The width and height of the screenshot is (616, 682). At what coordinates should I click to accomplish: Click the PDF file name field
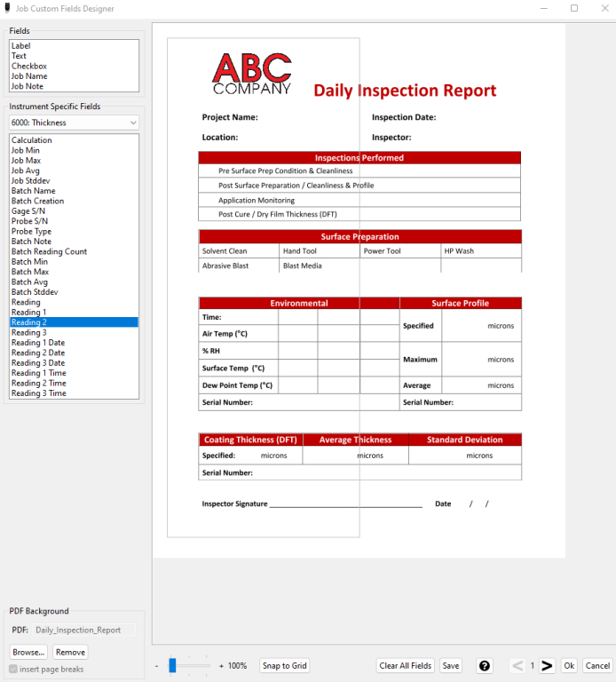(x=84, y=630)
